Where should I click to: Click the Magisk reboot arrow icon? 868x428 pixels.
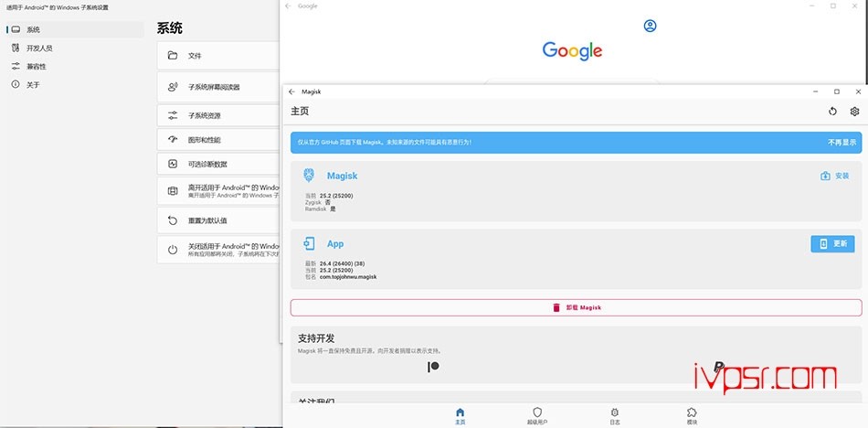coord(832,112)
